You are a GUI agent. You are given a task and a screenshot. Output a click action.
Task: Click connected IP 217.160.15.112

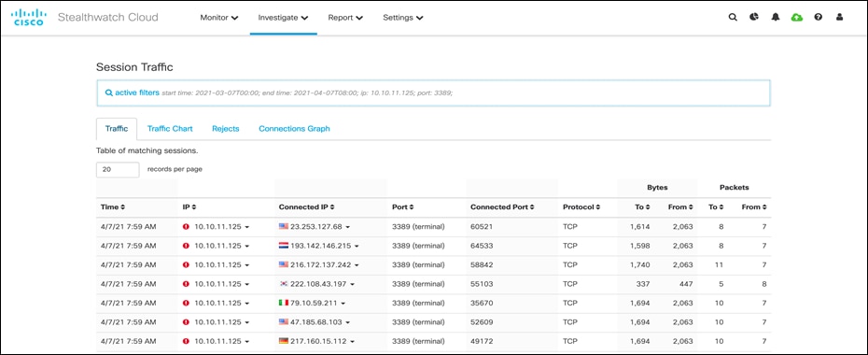(x=319, y=341)
